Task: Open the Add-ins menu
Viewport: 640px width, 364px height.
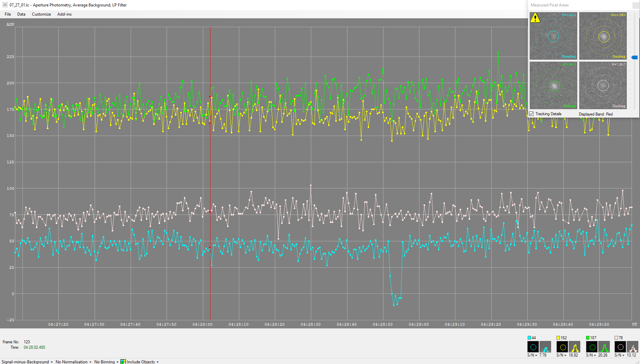Action: [64, 14]
